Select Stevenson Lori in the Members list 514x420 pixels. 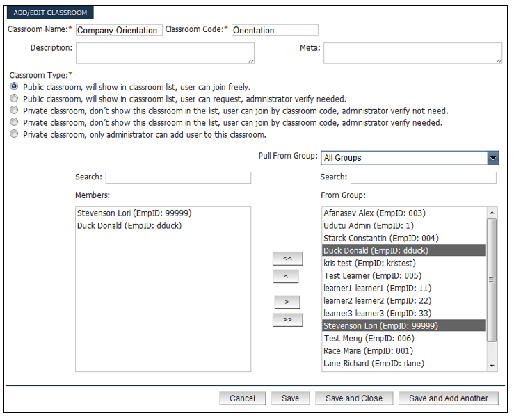(x=134, y=213)
